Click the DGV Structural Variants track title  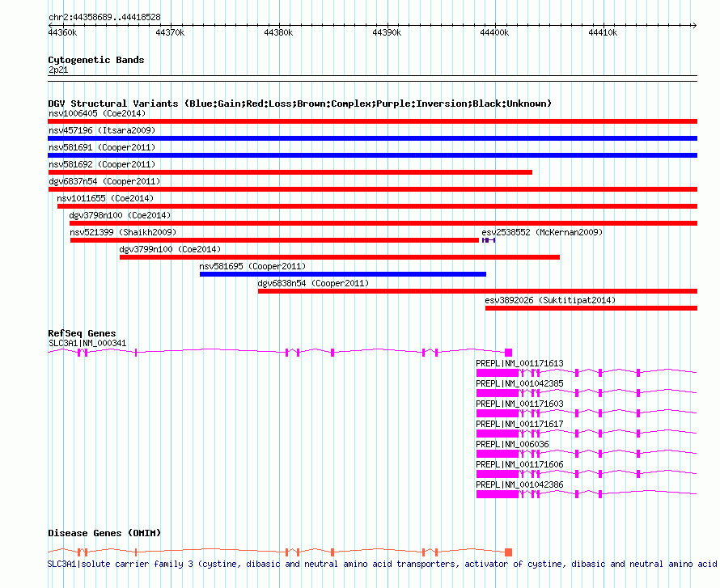pyautogui.click(x=300, y=104)
